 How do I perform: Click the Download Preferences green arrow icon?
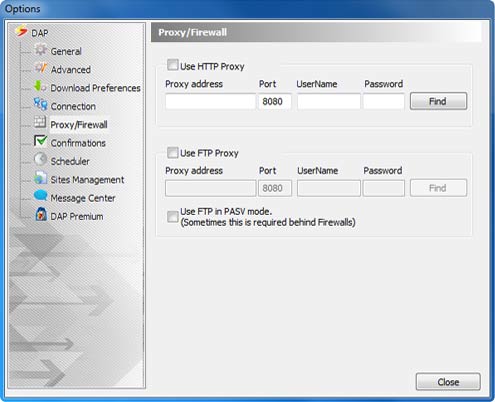(41, 86)
